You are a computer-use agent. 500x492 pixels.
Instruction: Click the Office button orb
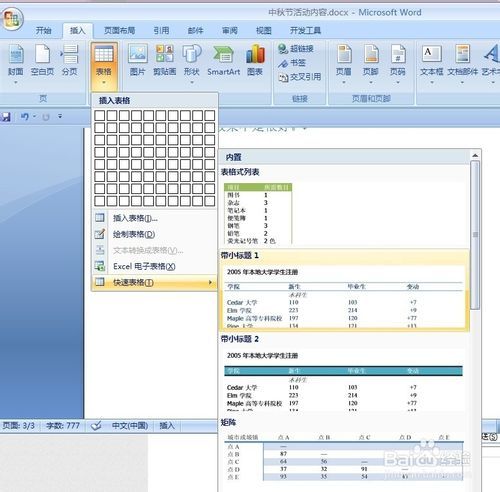[12, 19]
